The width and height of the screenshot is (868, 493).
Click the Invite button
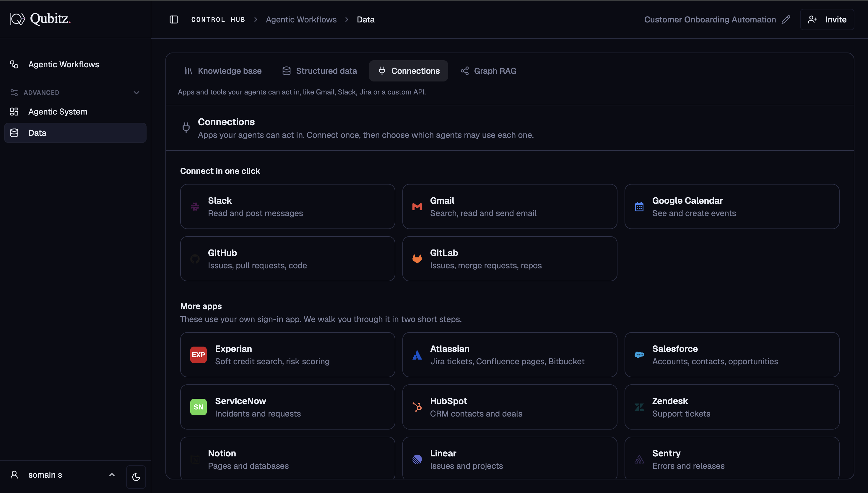coord(827,20)
